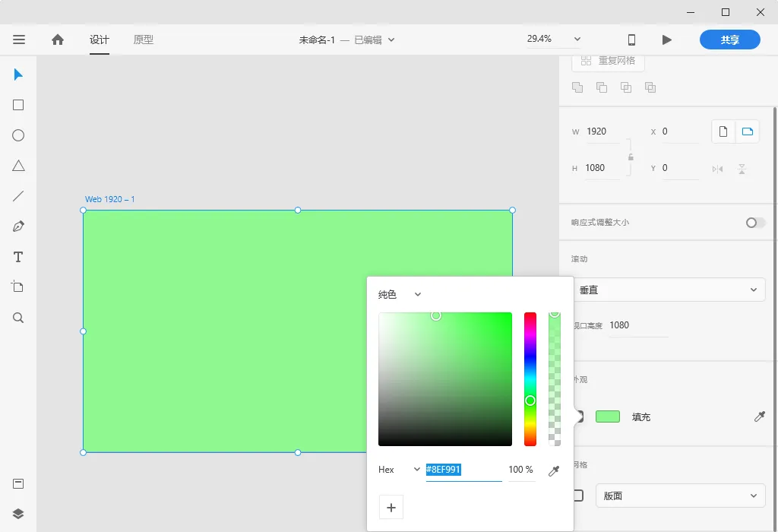Click the mobile device preview icon
The width and height of the screenshot is (778, 532).
631,40
